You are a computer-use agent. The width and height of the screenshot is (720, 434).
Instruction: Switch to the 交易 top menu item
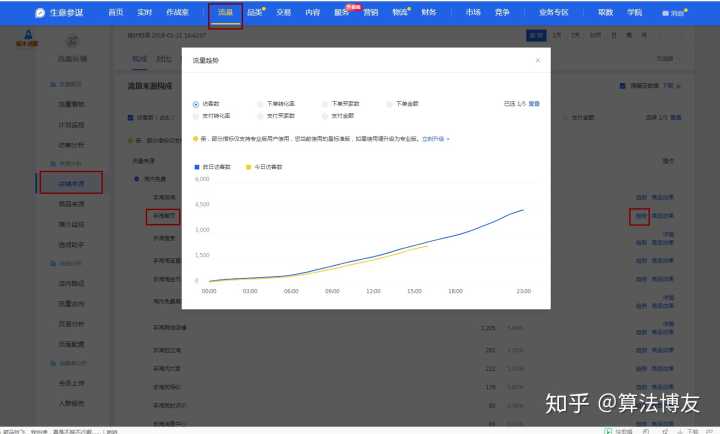pos(285,12)
